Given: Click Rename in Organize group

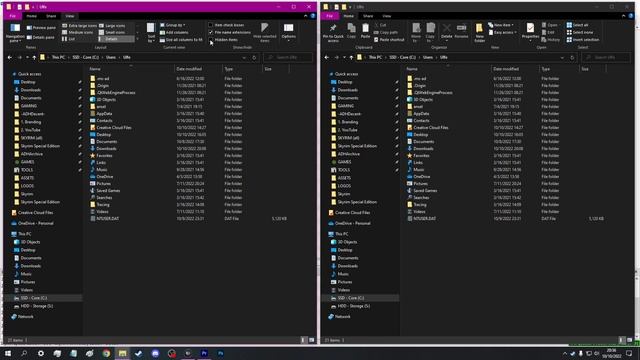Looking at the screenshot, I should pos(461,31).
